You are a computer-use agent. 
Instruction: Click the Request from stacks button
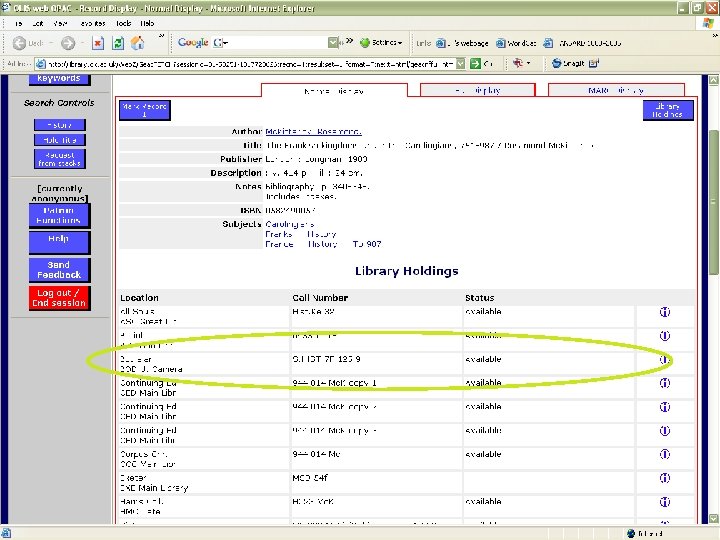60,159
